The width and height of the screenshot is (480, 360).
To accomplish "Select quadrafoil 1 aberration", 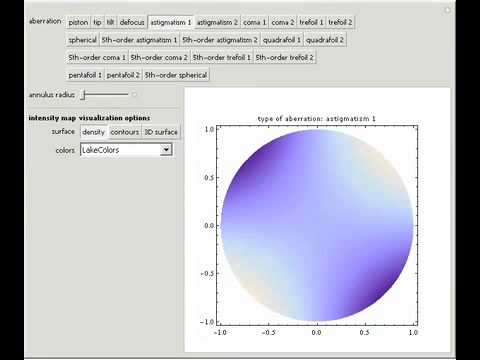I will 282,40.
